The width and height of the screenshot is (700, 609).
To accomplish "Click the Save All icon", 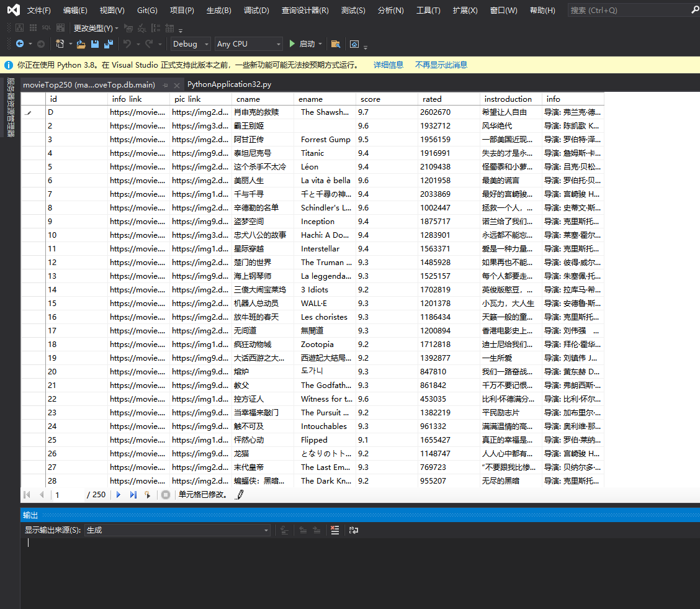I will click(x=109, y=43).
